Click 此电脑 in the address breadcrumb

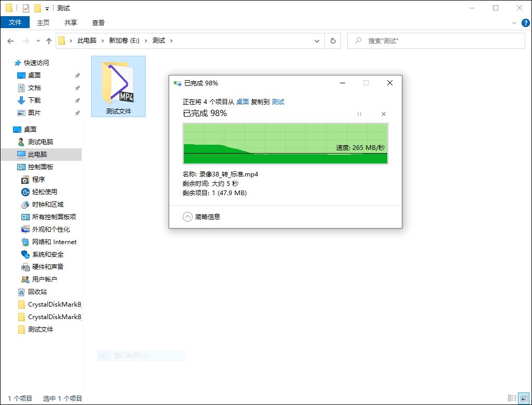pos(87,41)
